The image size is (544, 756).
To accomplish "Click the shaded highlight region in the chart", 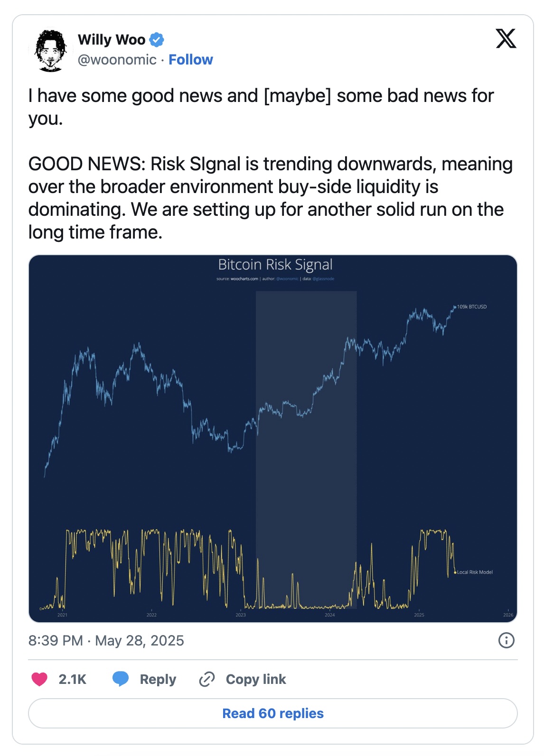I will point(306,450).
